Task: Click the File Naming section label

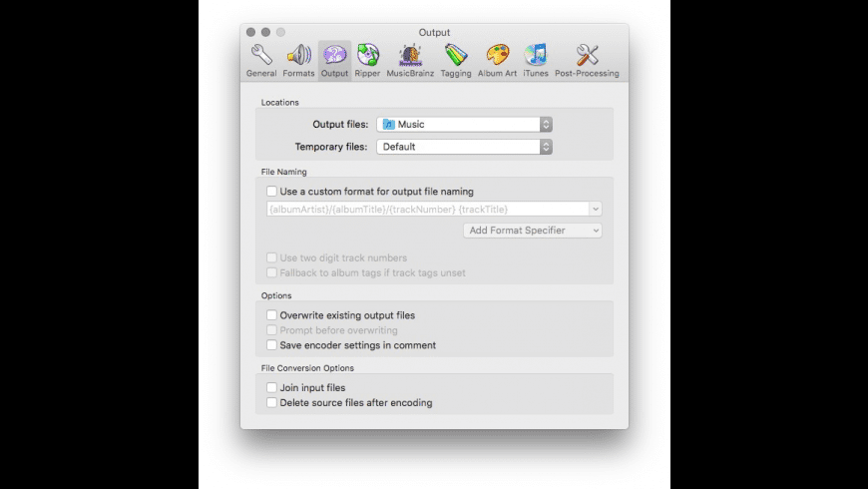Action: [x=283, y=172]
